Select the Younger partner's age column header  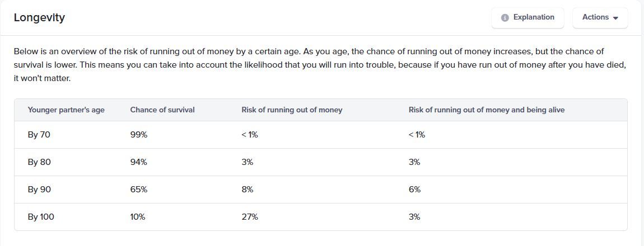point(66,110)
